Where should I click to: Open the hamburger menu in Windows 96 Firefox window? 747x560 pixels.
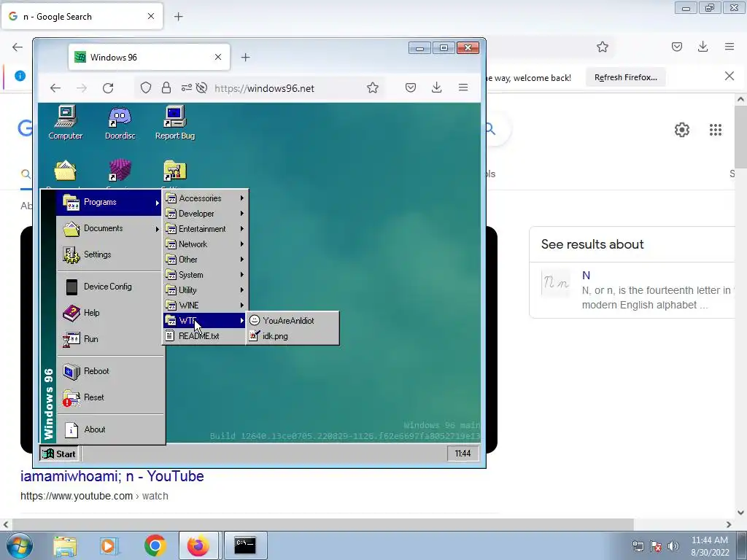click(x=463, y=87)
